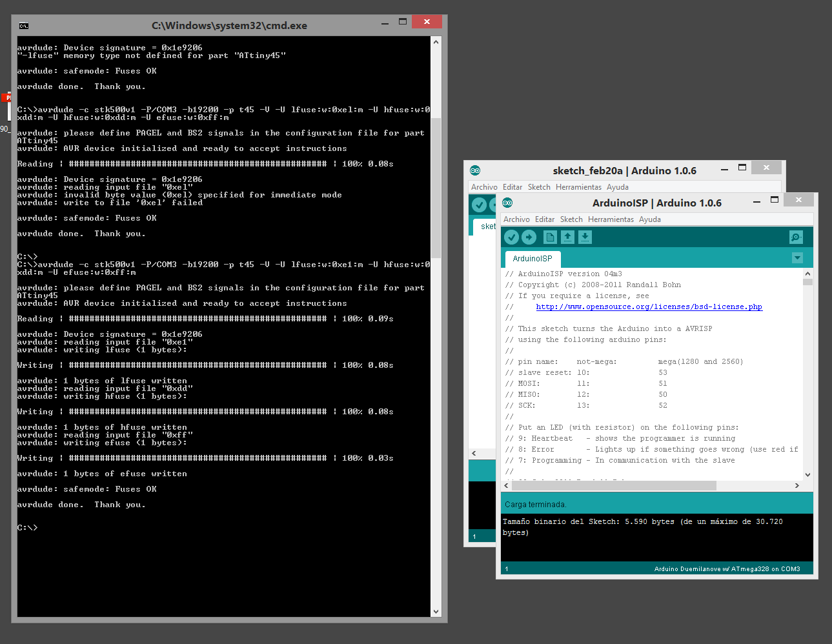The height and width of the screenshot is (644, 832).
Task: Open Archivo menu in sketch_feb20a window
Action: point(484,187)
